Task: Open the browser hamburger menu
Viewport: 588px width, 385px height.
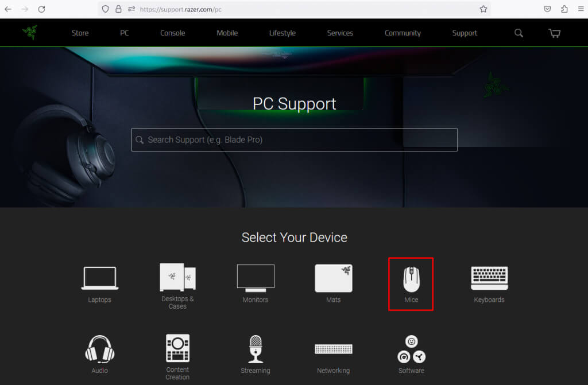Action: point(581,9)
